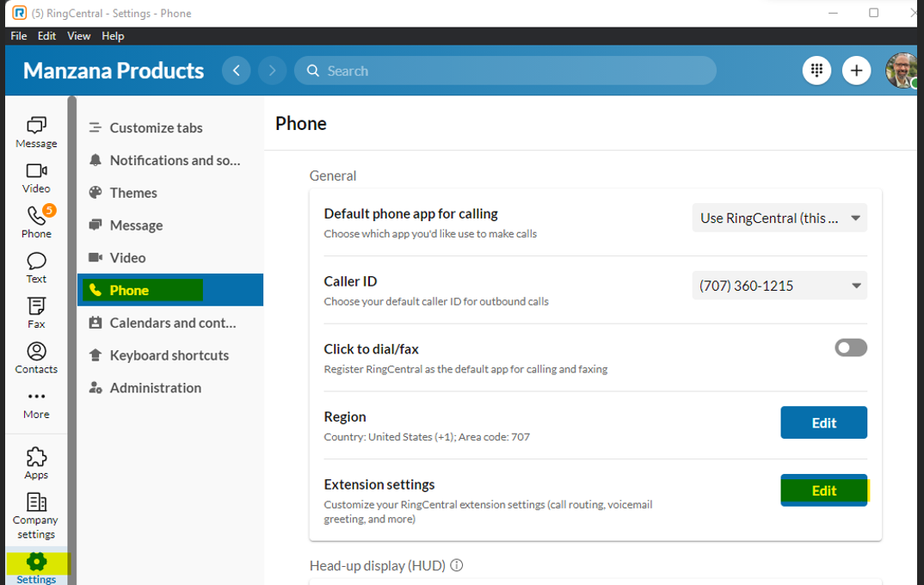This screenshot has height=585, width=924.
Task: Open the Text tab in the left rail
Action: [x=36, y=268]
